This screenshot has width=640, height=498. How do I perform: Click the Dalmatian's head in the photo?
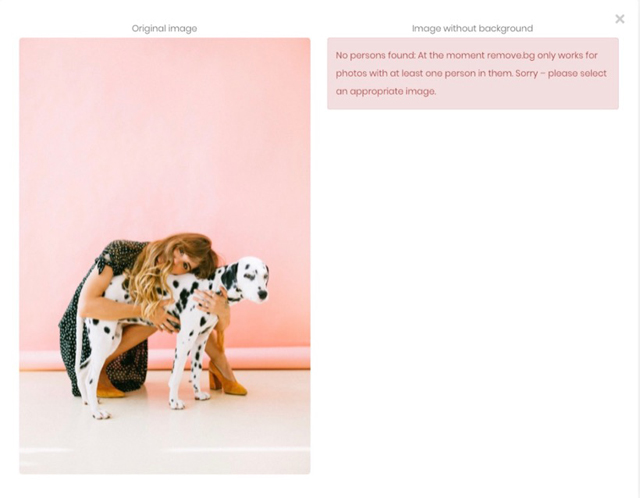pos(250,280)
